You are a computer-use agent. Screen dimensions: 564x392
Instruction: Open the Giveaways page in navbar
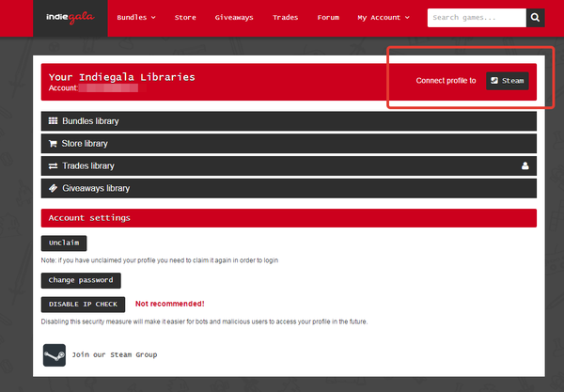click(233, 18)
